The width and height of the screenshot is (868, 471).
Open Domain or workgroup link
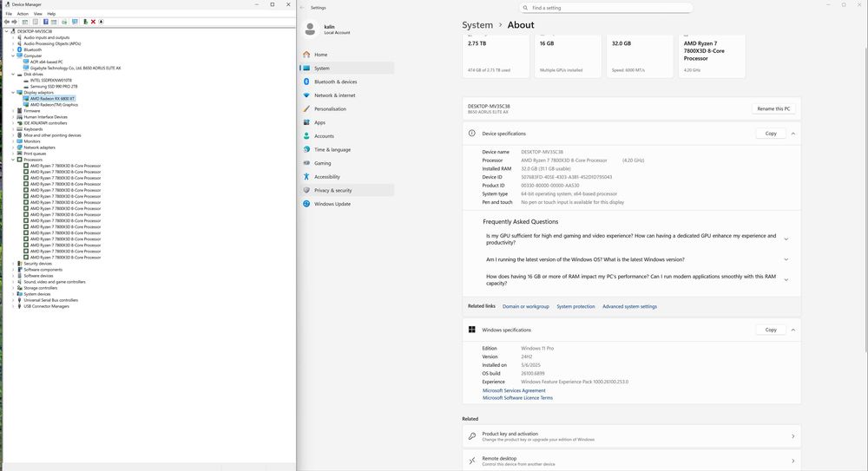click(x=525, y=306)
